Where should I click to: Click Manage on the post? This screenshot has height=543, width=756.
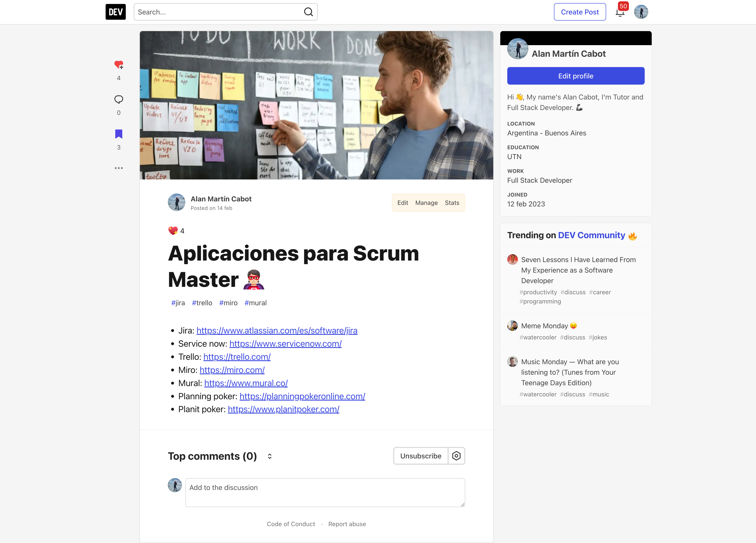tap(426, 202)
